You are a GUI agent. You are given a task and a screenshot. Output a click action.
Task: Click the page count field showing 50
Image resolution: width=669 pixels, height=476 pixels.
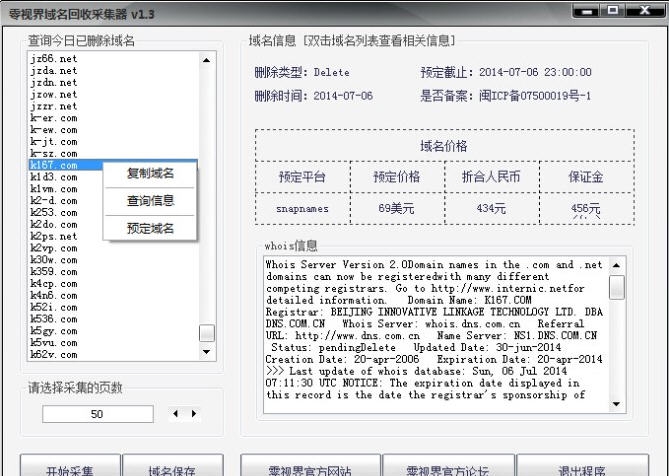pos(98,414)
